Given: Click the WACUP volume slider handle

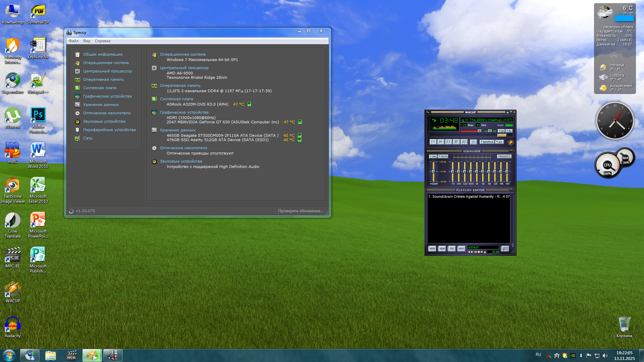Looking at the screenshot, I should [480, 131].
